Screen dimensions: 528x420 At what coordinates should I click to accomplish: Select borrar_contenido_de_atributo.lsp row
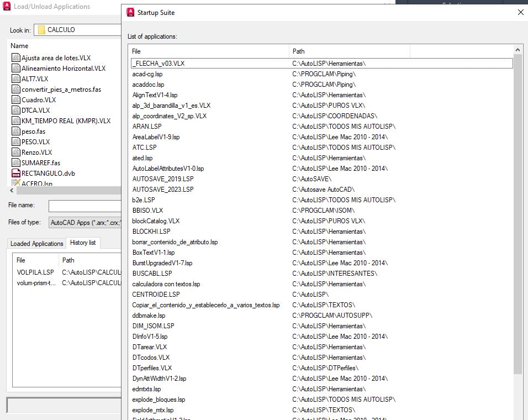[321, 242]
